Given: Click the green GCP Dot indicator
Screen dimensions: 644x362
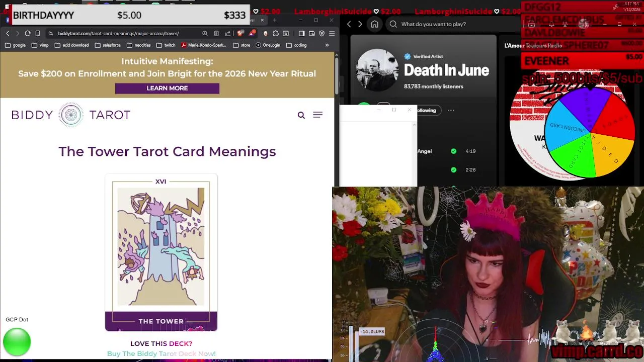Looking at the screenshot, I should pyautogui.click(x=17, y=342).
